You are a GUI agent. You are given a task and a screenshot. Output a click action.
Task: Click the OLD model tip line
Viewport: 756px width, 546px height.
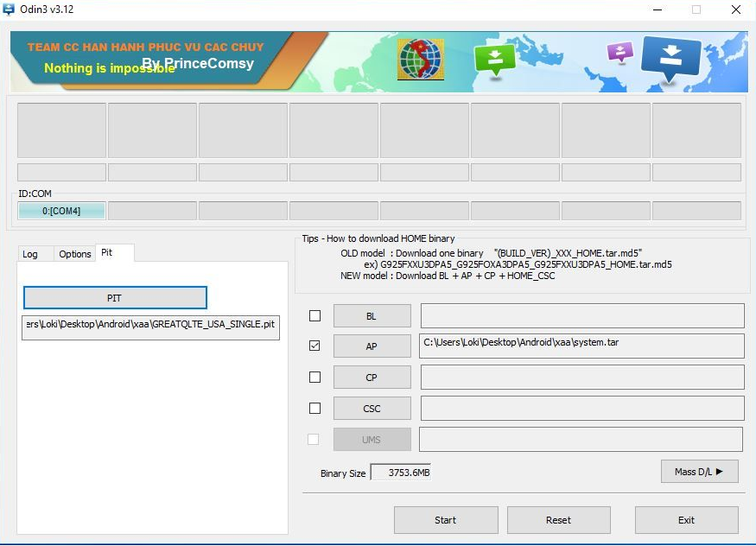point(491,253)
